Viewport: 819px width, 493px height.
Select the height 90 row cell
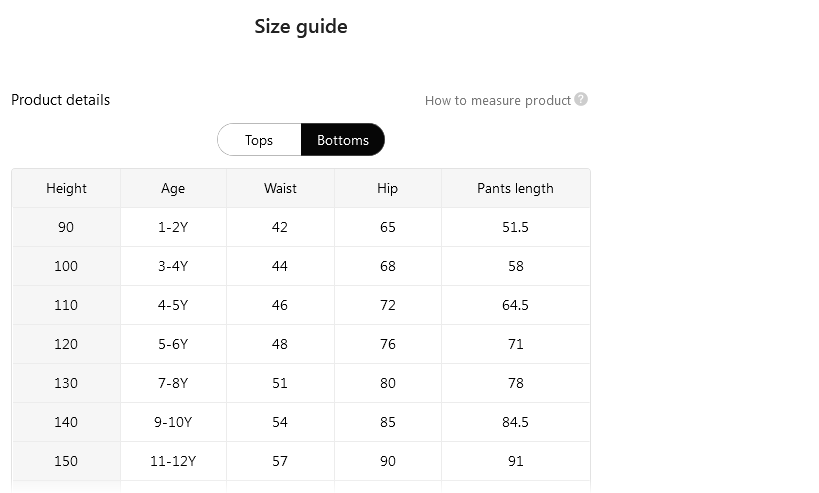coord(66,227)
